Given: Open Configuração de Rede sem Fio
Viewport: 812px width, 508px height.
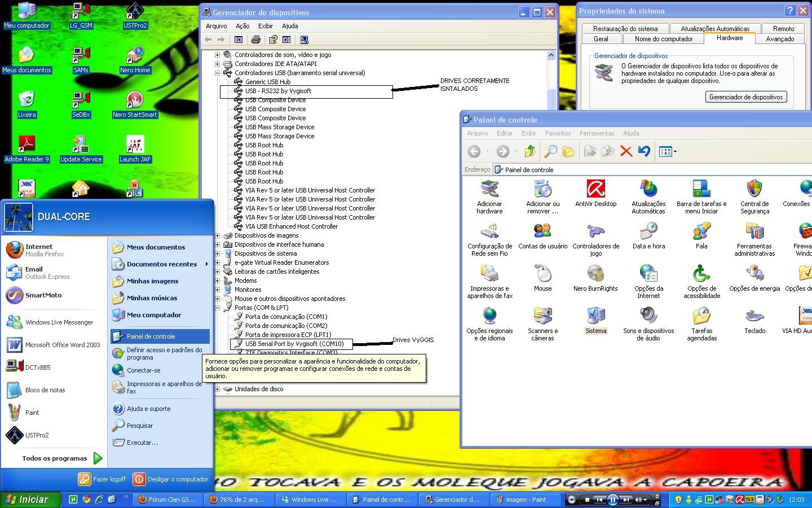Looking at the screenshot, I should [x=489, y=239].
